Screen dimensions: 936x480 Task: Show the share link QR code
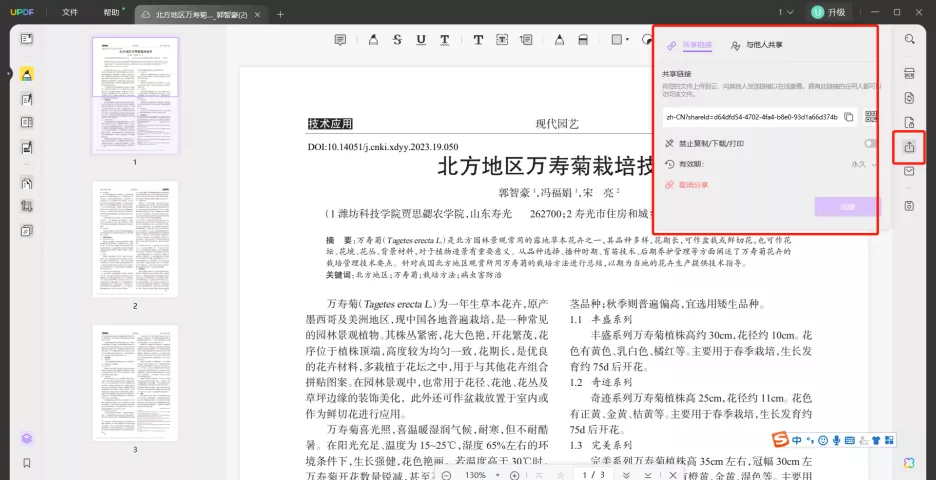coord(871,116)
